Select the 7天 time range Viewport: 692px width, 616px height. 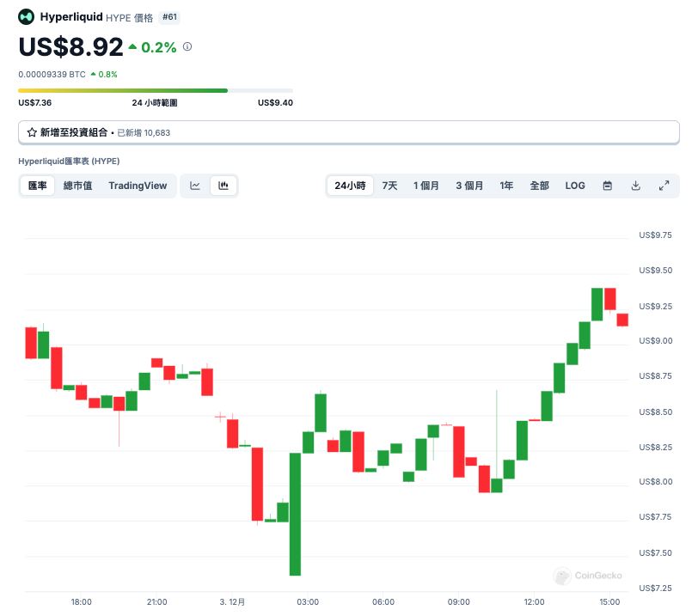point(389,186)
